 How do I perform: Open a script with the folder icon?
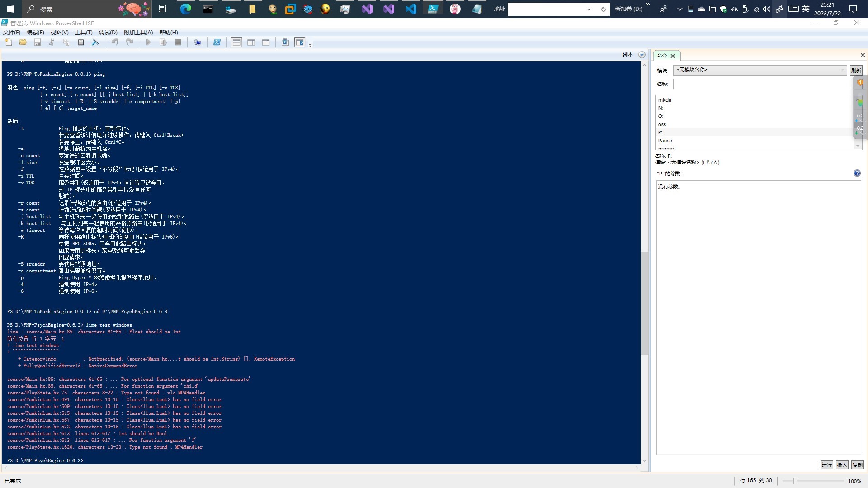click(23, 42)
